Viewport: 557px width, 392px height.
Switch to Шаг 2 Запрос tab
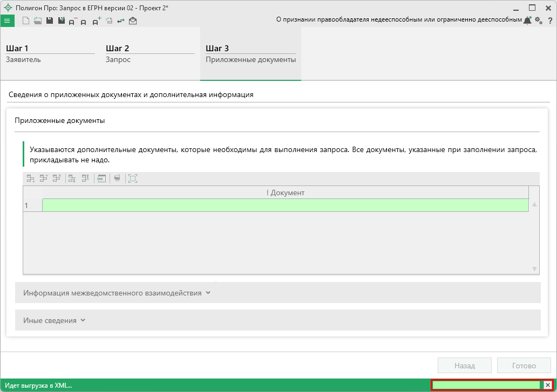coord(150,54)
